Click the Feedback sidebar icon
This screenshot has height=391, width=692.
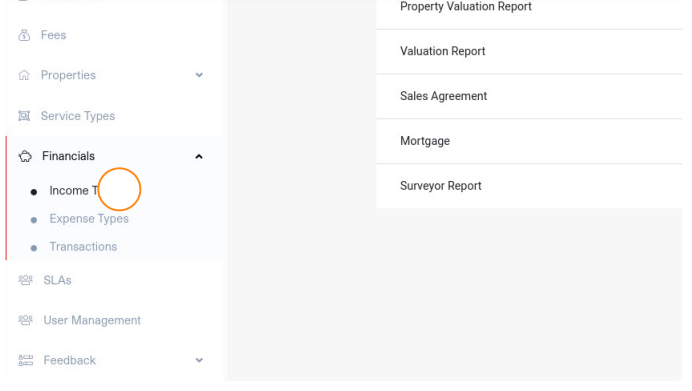pos(26,361)
